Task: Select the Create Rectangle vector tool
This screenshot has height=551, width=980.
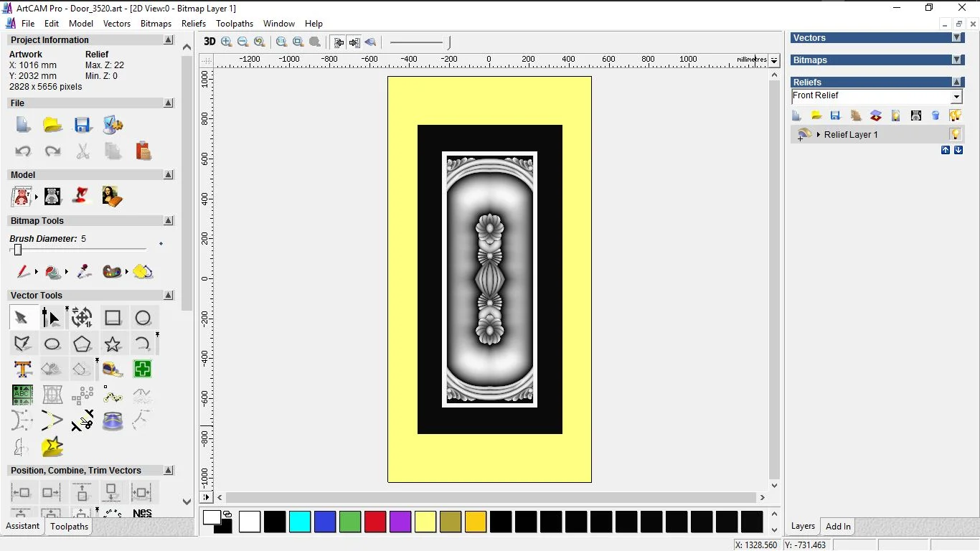Action: click(x=113, y=318)
